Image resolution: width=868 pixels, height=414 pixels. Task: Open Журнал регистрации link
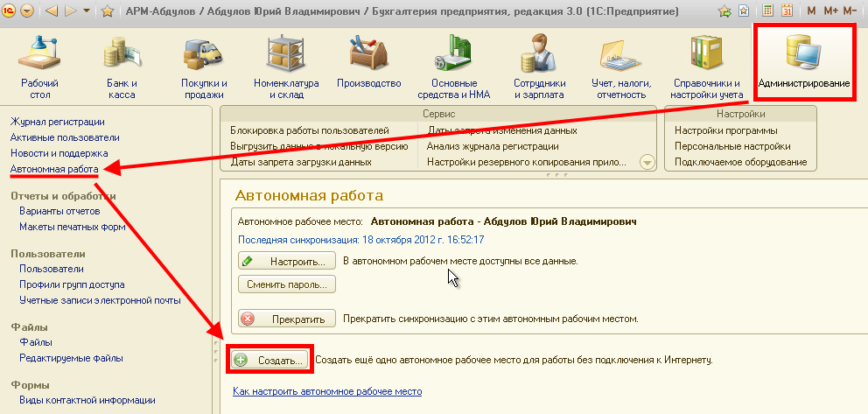coord(58,122)
